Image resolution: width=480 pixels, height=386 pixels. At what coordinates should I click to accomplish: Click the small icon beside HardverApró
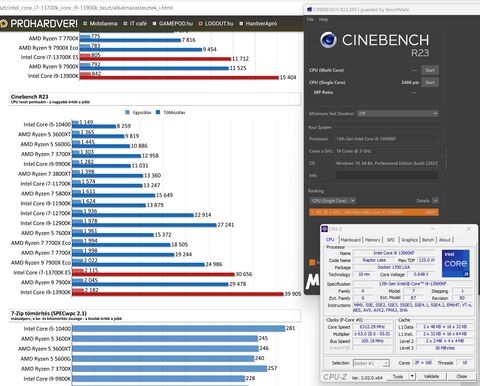click(x=241, y=24)
